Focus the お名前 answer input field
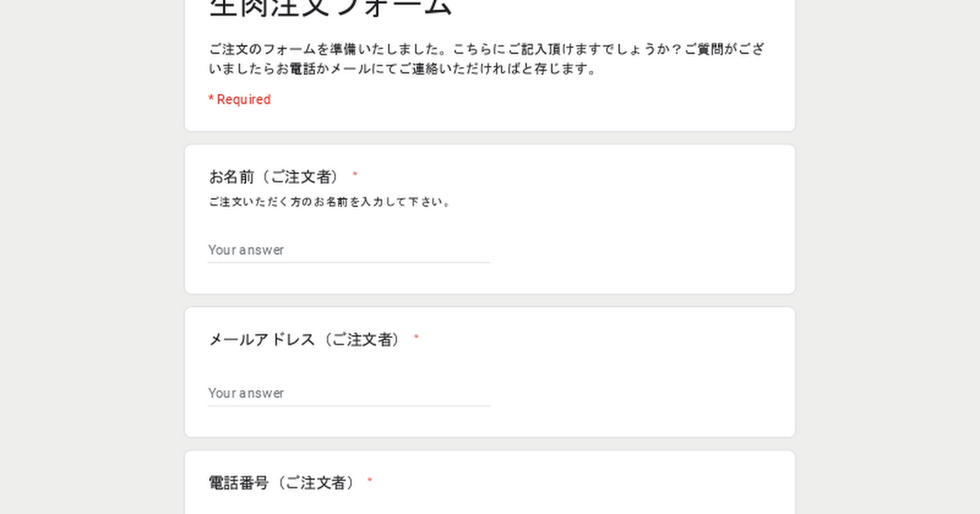 (349, 250)
